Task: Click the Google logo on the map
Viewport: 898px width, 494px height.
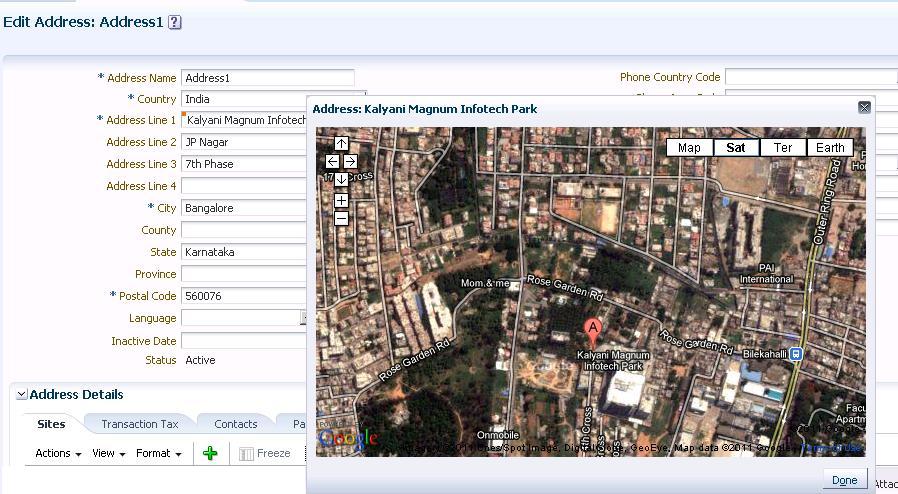Action: tap(348, 439)
